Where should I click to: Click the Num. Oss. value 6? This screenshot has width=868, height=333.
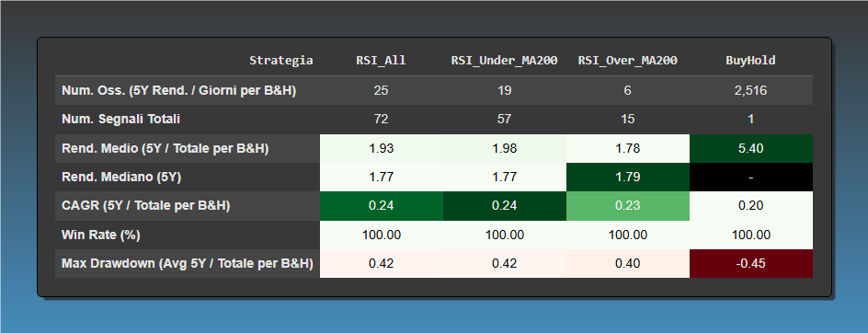[x=628, y=91]
